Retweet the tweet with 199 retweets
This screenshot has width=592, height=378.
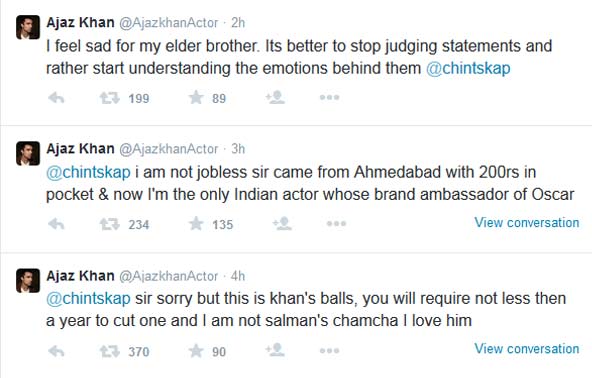click(x=109, y=98)
